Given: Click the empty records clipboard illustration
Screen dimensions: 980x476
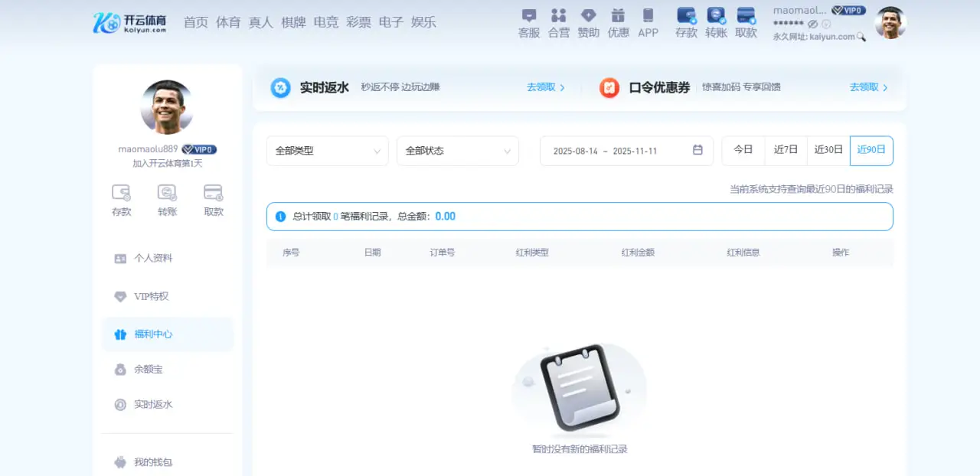Looking at the screenshot, I should pos(580,389).
